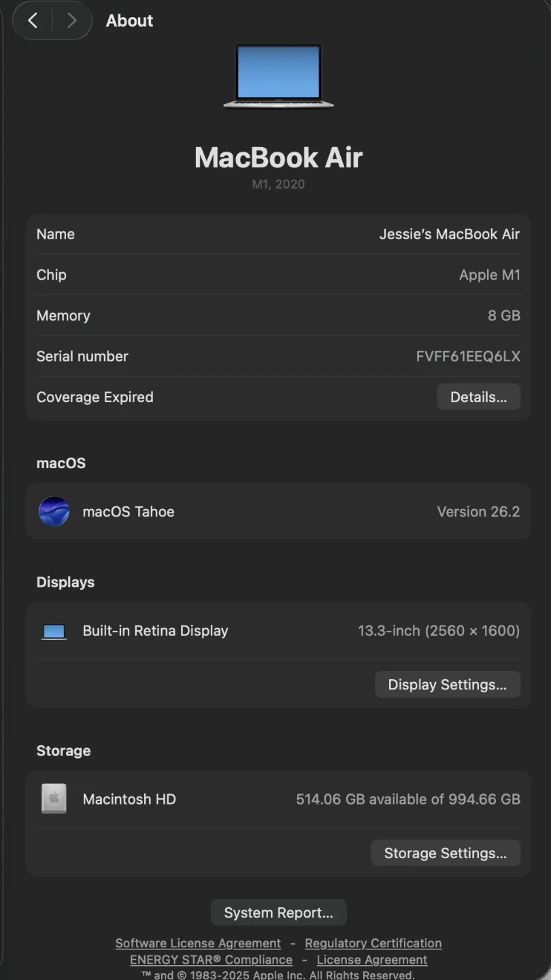This screenshot has height=980, width=551.
Task: Click the Serial number label
Action: coord(82,356)
